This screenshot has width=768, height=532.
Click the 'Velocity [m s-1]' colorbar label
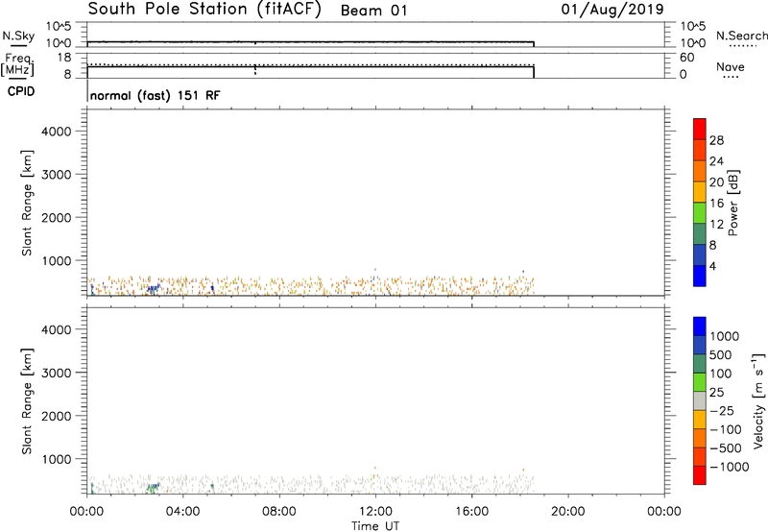pyautogui.click(x=758, y=400)
